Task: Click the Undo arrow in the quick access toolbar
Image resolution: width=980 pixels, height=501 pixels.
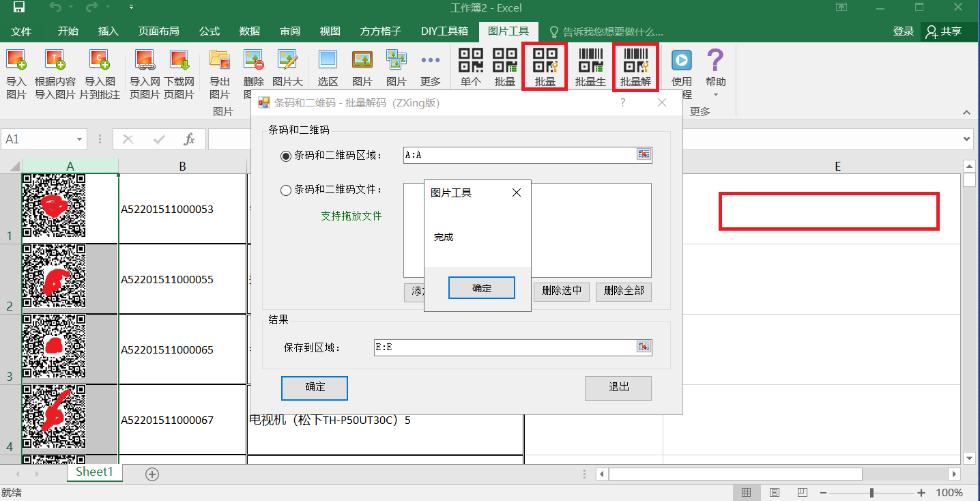Action: (55, 8)
